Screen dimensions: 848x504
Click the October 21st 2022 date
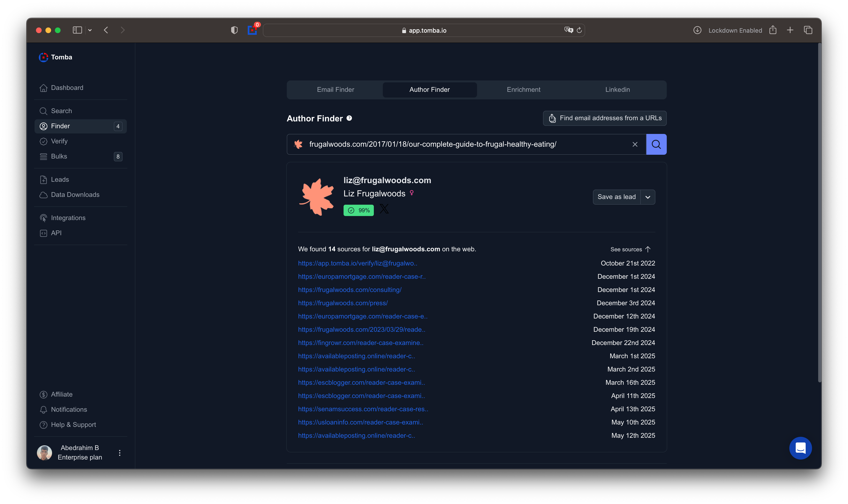click(x=627, y=263)
